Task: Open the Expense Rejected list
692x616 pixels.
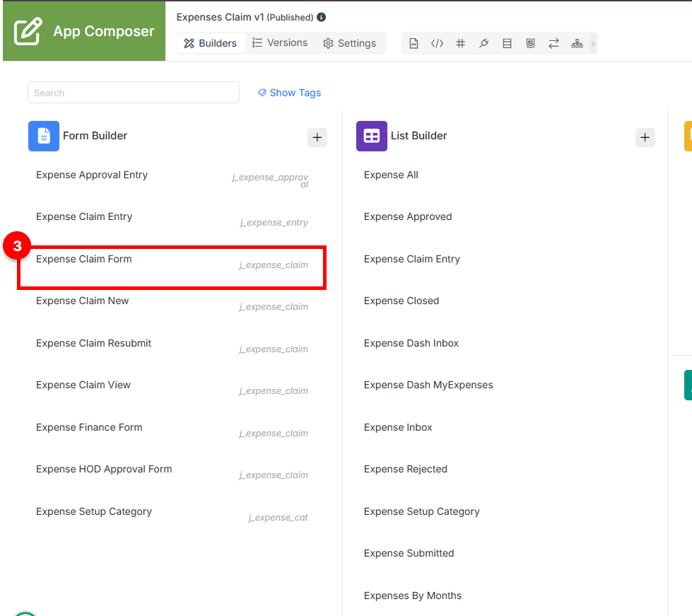Action: click(x=406, y=469)
